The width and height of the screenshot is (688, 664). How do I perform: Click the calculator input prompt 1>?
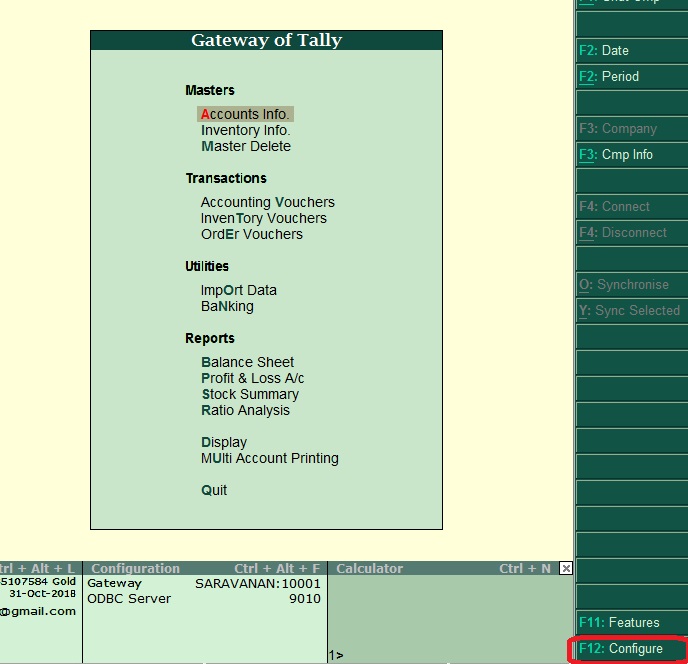point(336,655)
